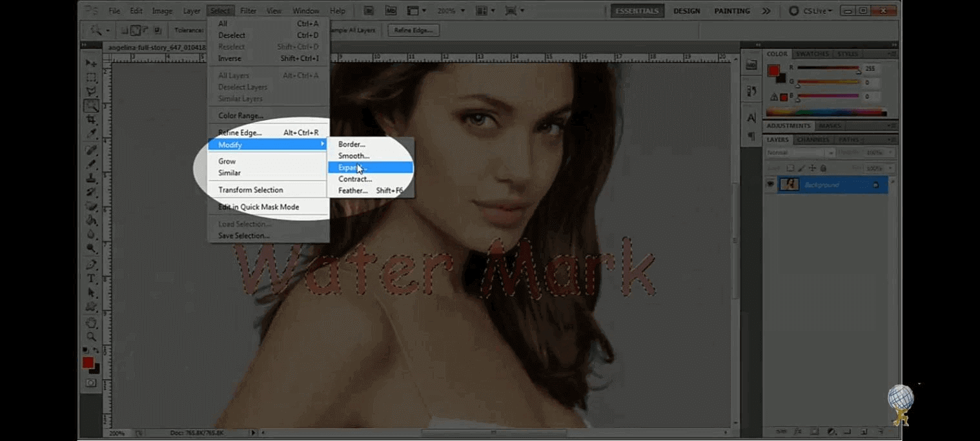
Task: Open the Character panel icon
Action: tap(751, 118)
